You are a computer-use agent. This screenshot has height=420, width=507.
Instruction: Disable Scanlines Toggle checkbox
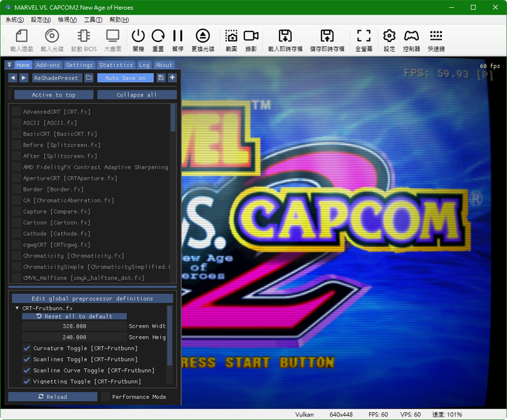[x=27, y=359]
